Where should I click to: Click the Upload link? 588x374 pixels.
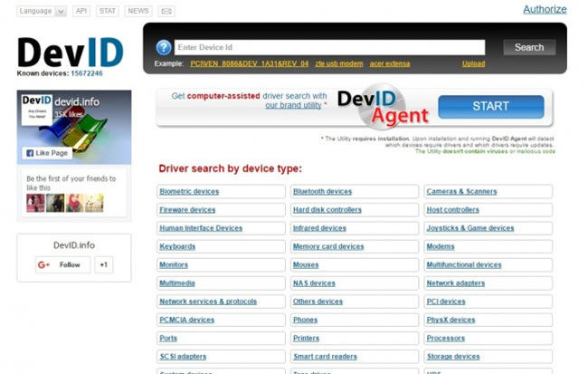coord(473,63)
